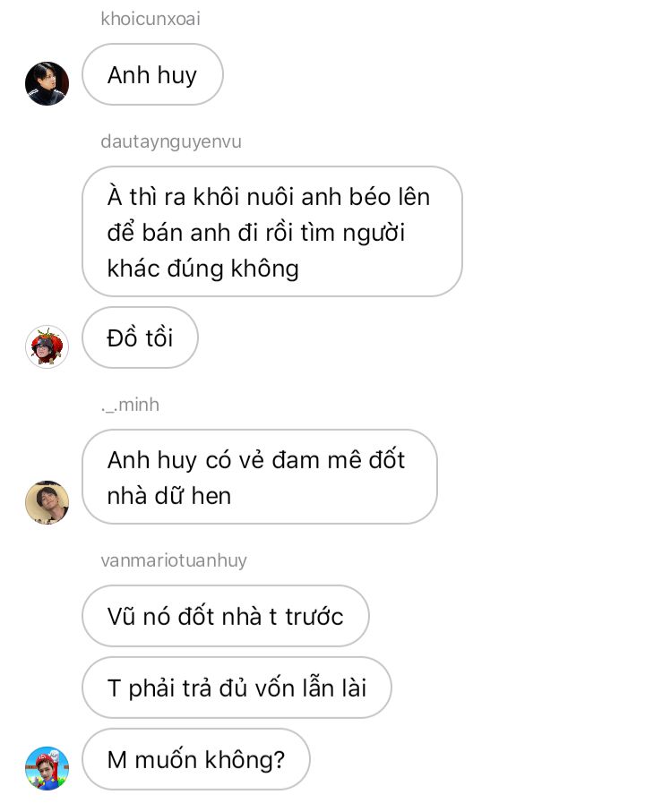Select the 'M muốn không?' message

pyautogui.click(x=196, y=759)
